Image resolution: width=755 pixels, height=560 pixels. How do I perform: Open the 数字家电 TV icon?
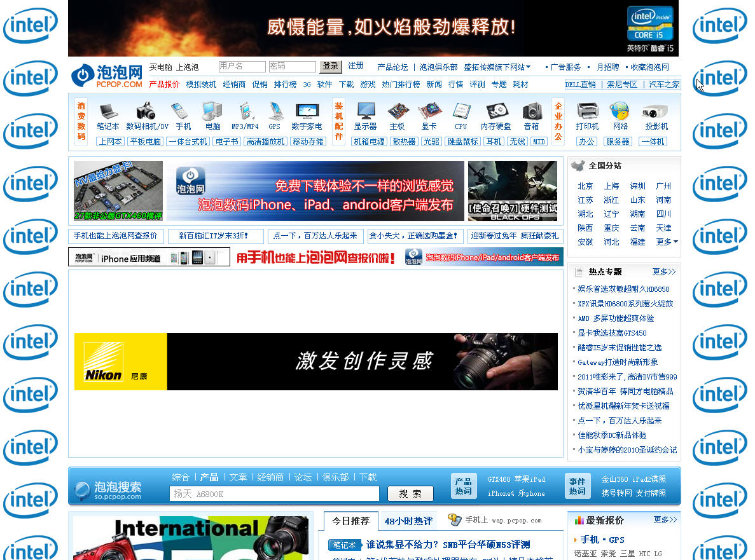pyautogui.click(x=307, y=111)
